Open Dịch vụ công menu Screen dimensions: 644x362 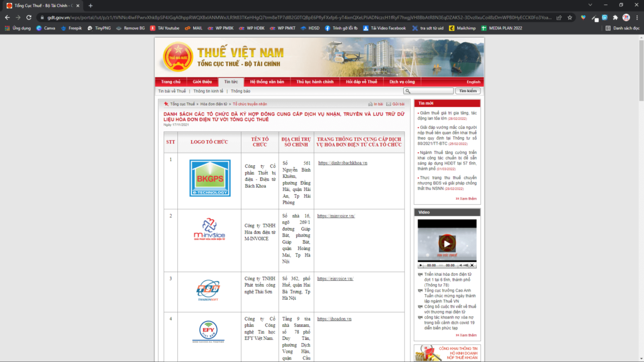point(402,82)
